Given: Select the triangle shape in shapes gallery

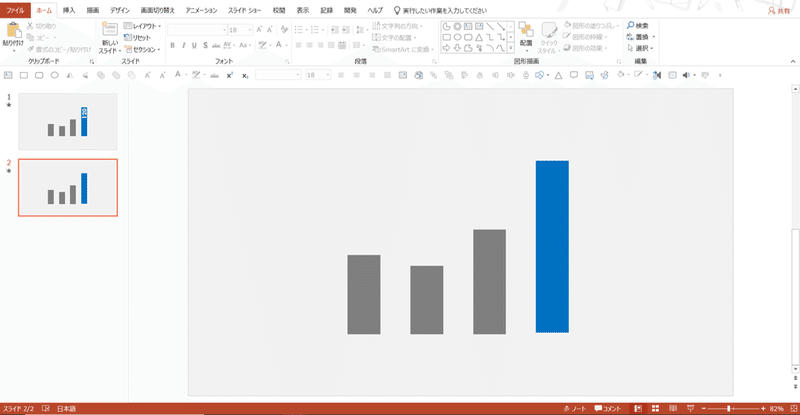Looking at the screenshot, I should point(479,37).
